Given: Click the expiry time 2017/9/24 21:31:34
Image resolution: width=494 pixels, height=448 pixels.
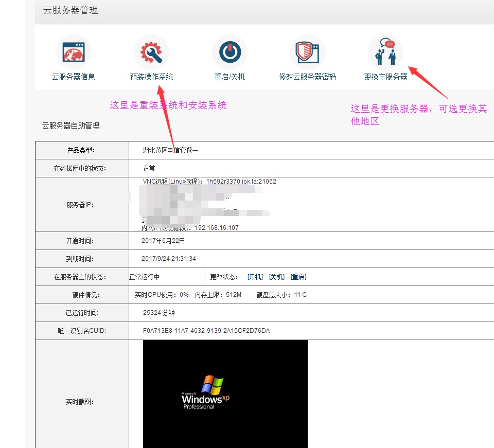Looking at the screenshot, I should point(169,259).
